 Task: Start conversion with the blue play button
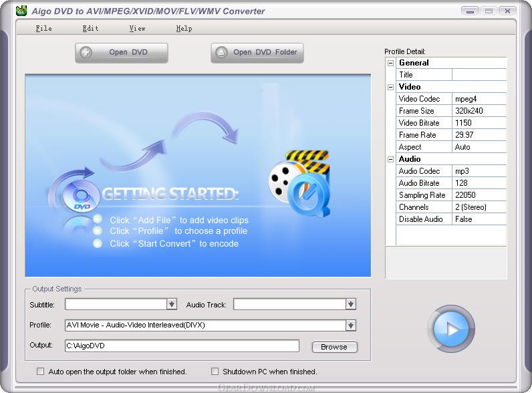tap(451, 329)
